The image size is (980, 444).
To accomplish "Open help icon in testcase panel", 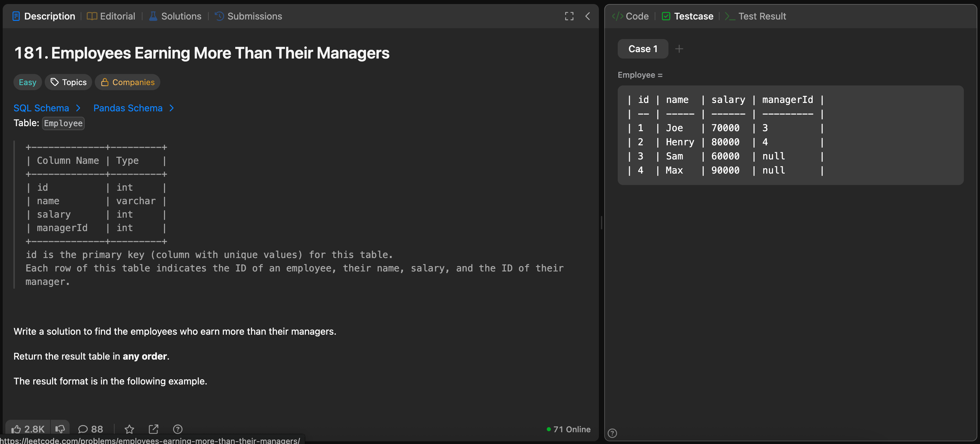I will pyautogui.click(x=612, y=433).
